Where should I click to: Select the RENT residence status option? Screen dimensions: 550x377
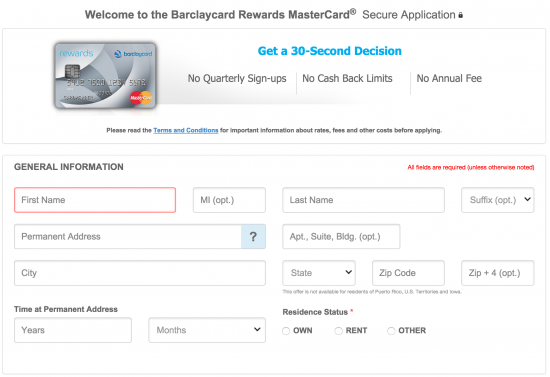(338, 331)
